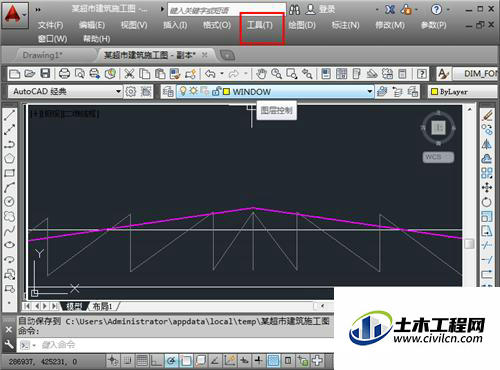Select the Polygon draw tool
Viewport: 500px width, 370px height.
click(9, 158)
